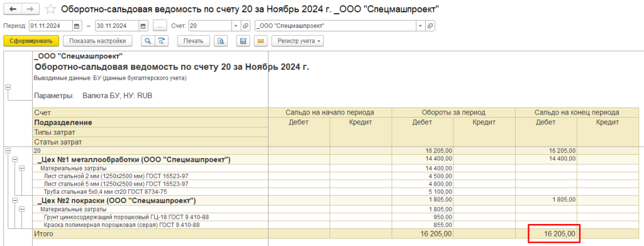Add report to favorites with star icon
644x246 pixels.
pyautogui.click(x=50, y=9)
